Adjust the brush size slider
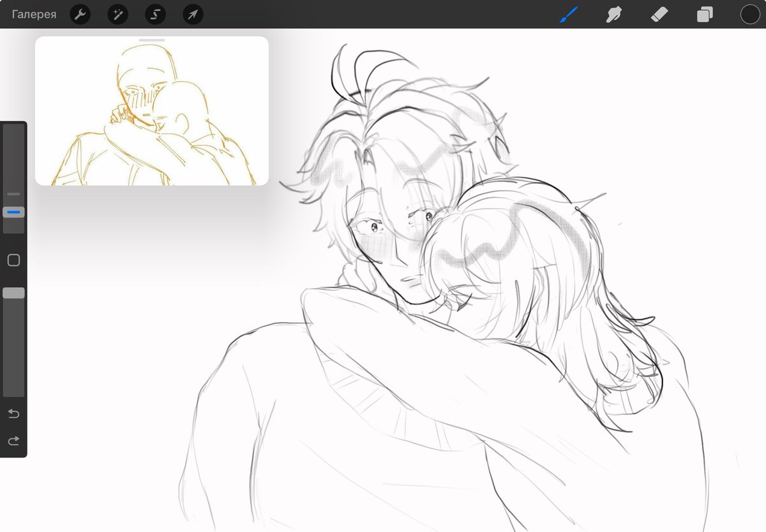Viewport: 766px width, 532px height. coord(13,212)
